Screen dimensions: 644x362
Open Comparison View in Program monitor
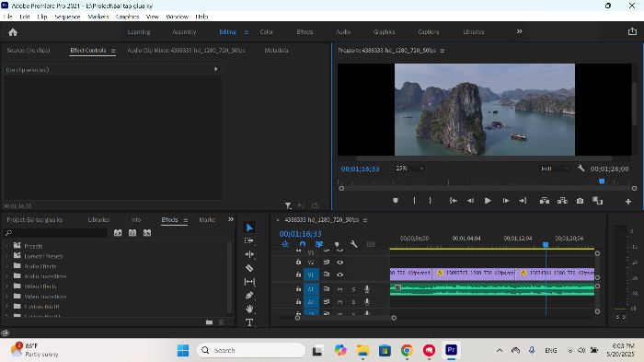tap(597, 201)
